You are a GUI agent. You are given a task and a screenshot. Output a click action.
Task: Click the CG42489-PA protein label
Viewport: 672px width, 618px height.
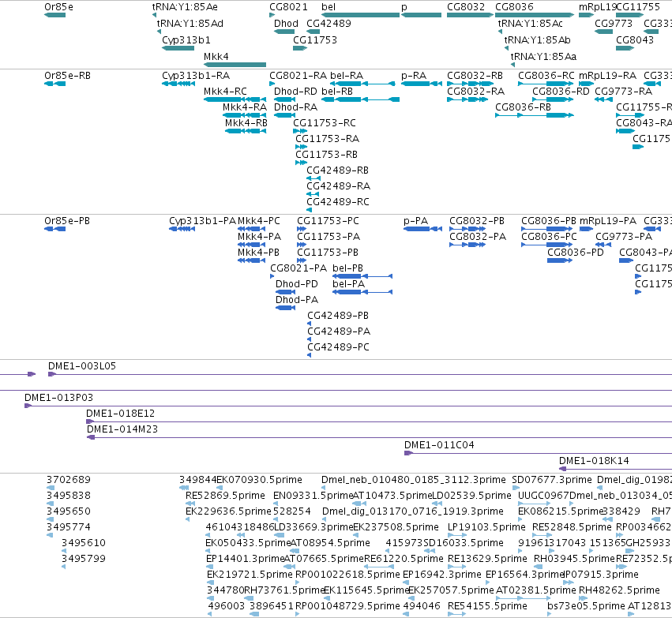click(339, 331)
